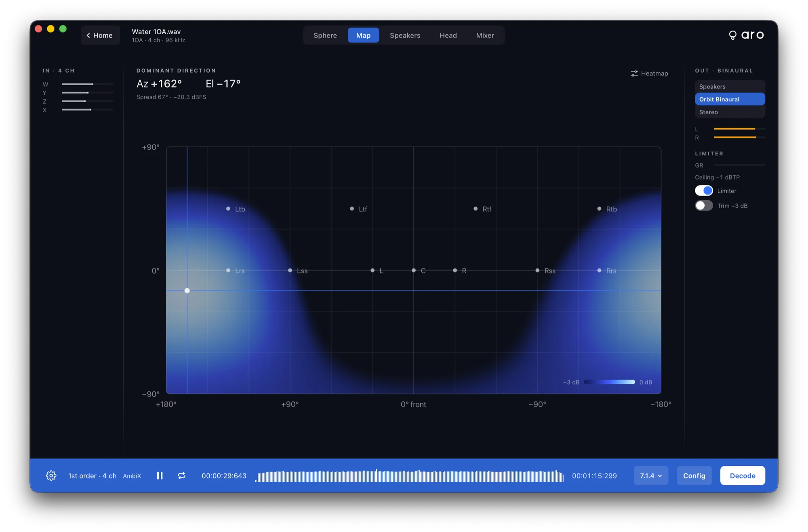The image size is (808, 532).
Task: Click the Decode button
Action: 743,475
